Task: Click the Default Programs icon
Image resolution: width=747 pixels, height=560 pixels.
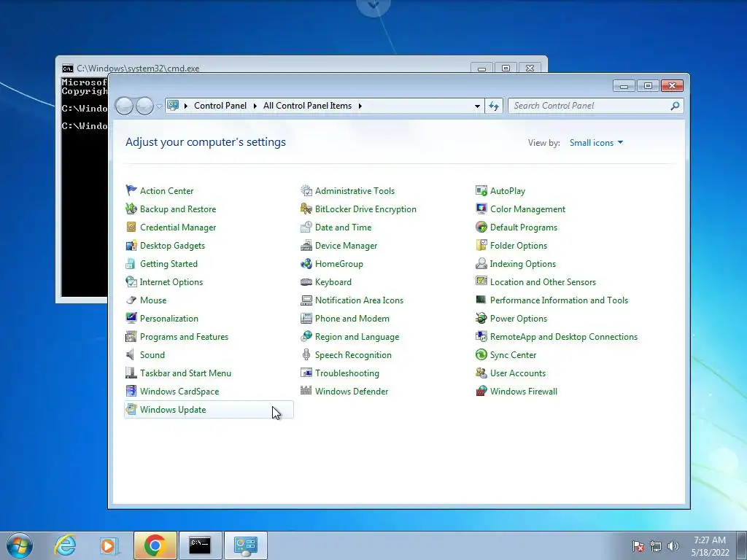Action: [x=481, y=227]
